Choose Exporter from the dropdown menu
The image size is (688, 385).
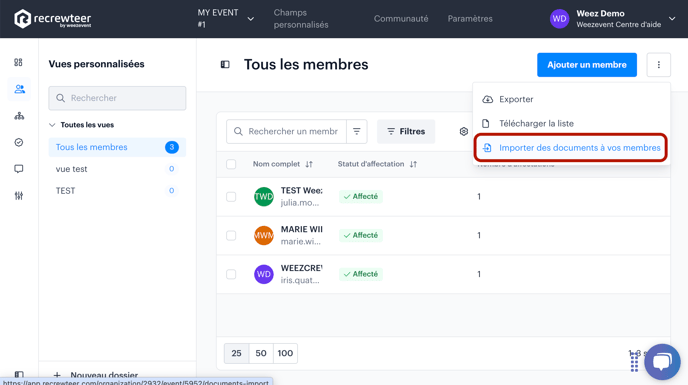tap(571, 99)
